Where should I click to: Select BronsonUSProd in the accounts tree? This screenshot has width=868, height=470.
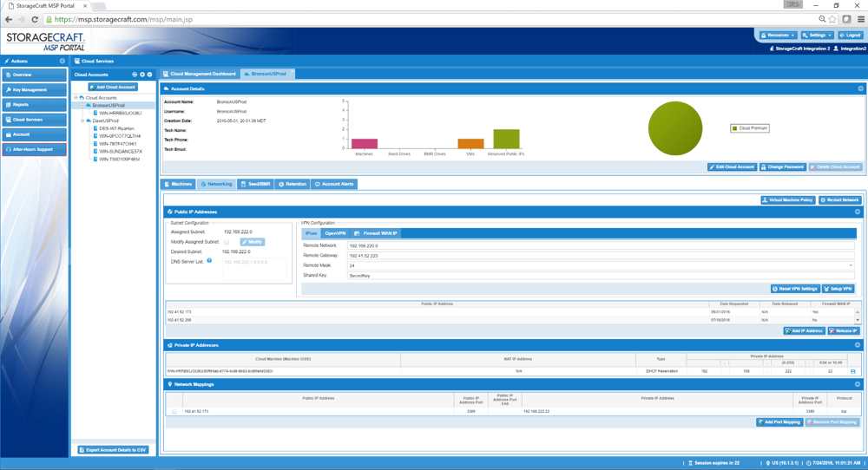click(108, 105)
